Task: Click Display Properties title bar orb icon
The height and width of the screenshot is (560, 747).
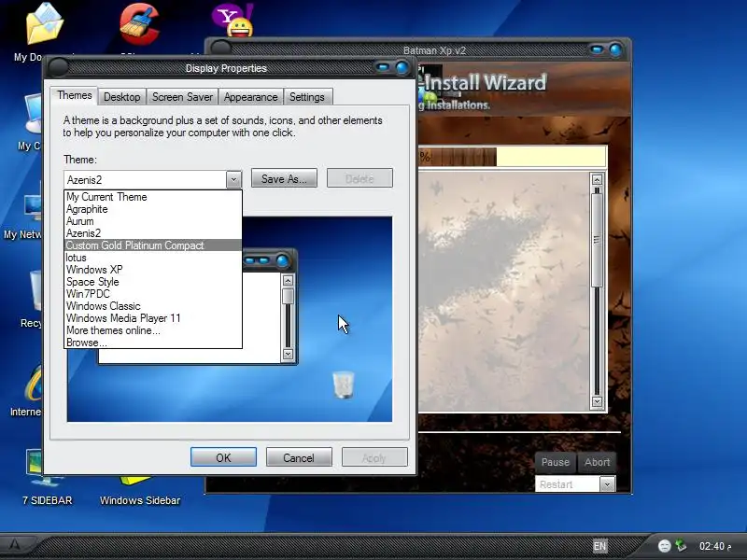Action: 58,67
